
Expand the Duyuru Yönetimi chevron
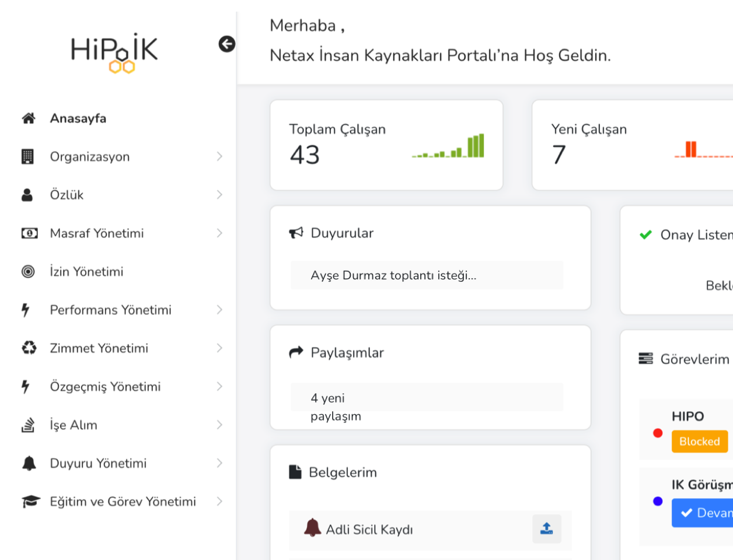(x=219, y=463)
